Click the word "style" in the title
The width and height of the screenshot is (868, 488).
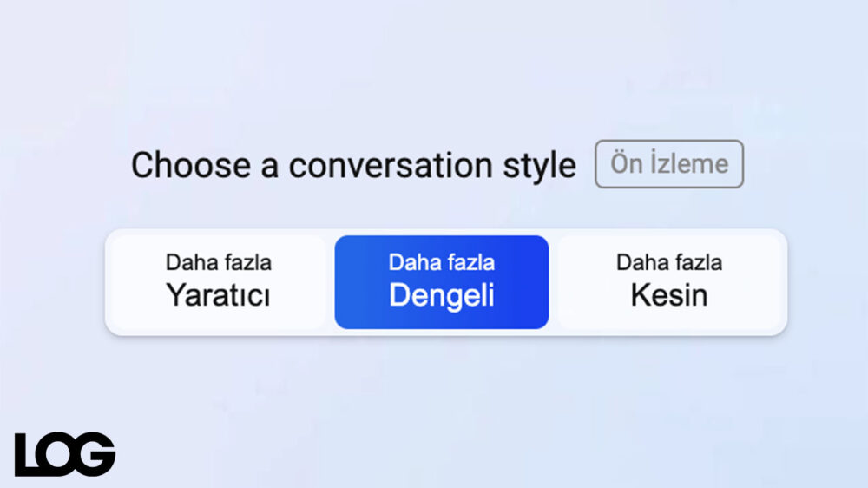(539, 167)
